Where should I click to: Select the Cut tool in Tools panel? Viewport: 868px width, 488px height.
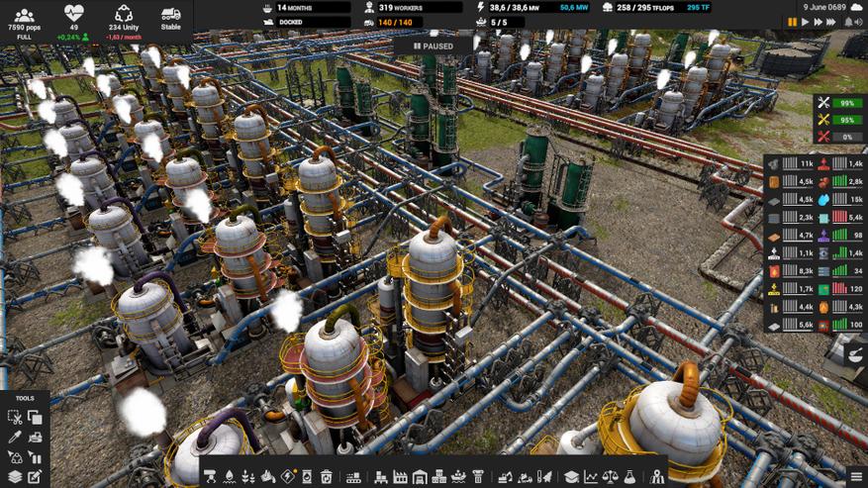15,417
